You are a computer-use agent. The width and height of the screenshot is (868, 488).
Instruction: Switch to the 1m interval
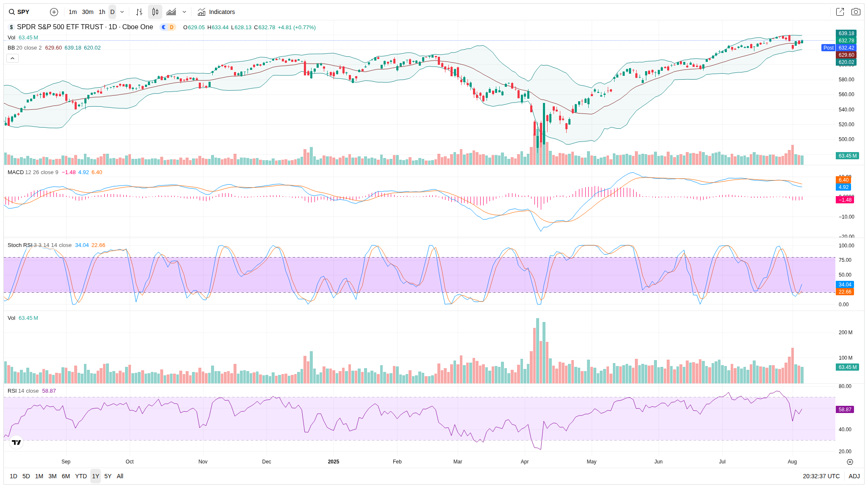[73, 12]
